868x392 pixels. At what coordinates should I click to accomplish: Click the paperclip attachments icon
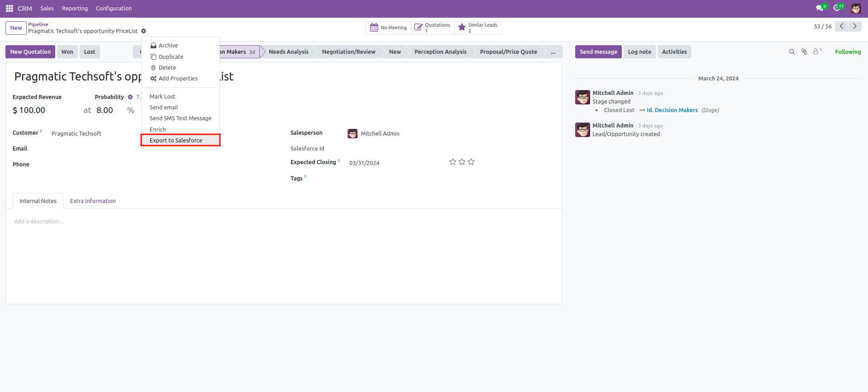804,52
